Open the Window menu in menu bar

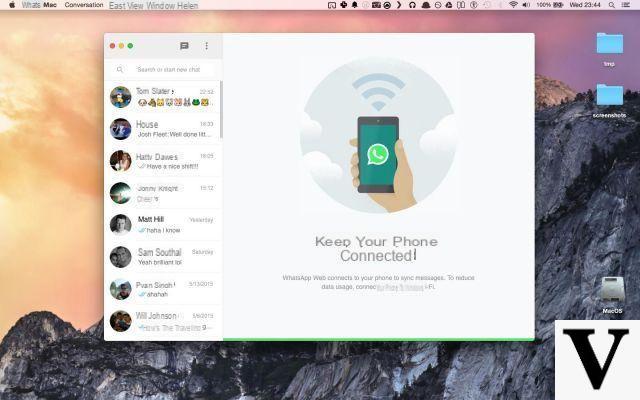(x=159, y=6)
